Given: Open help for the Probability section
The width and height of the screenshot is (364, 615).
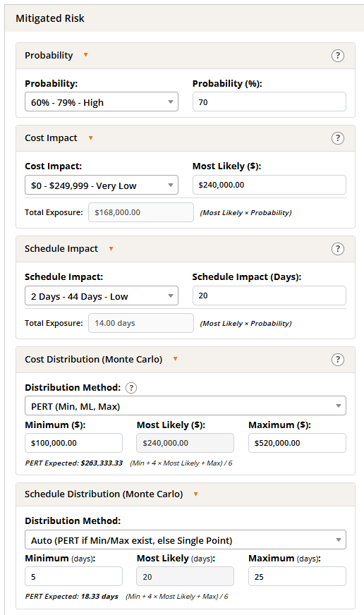Looking at the screenshot, I should tap(338, 56).
